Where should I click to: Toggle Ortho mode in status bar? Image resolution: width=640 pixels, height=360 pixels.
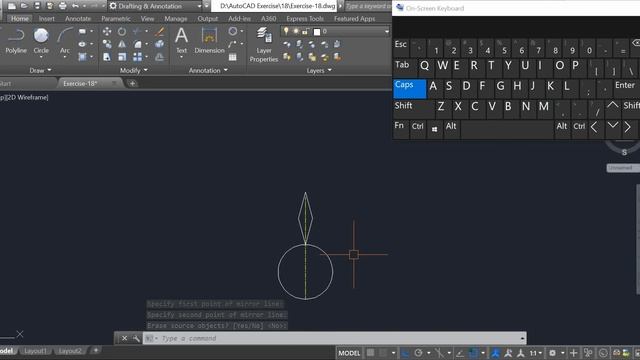[x=405, y=353]
